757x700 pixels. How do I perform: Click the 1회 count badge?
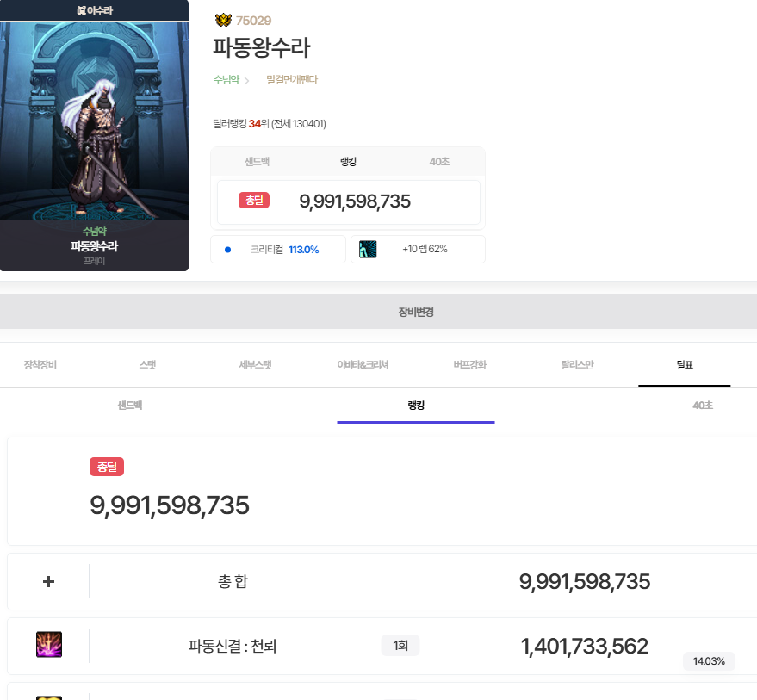coord(400,646)
